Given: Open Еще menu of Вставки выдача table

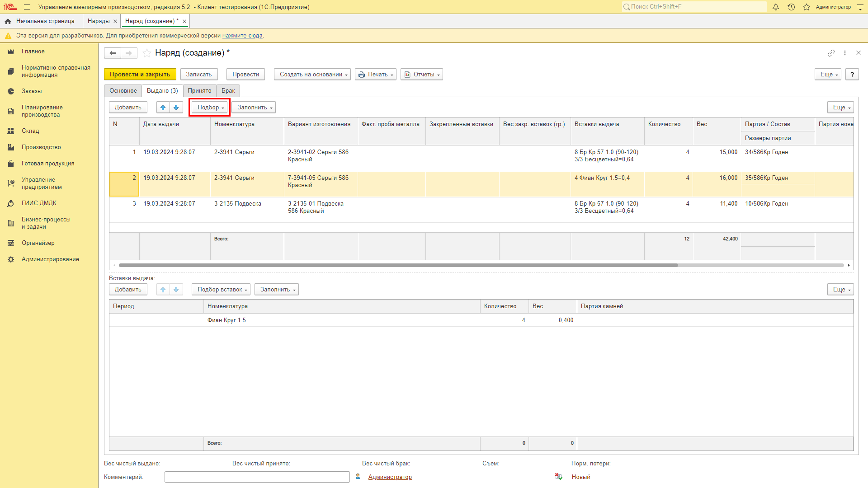Looking at the screenshot, I should [840, 290].
